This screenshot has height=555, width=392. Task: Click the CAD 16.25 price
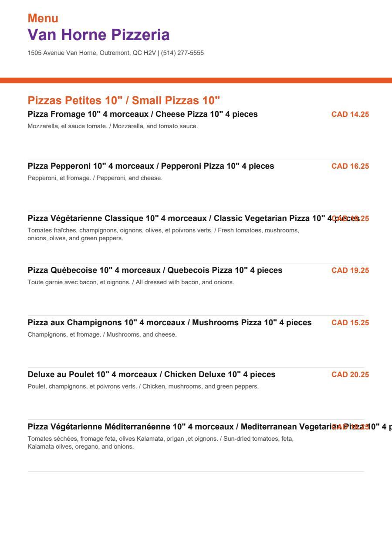click(x=350, y=166)
